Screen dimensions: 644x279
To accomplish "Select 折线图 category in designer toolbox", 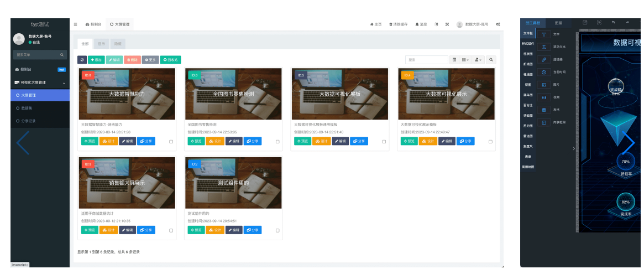I will (528, 64).
